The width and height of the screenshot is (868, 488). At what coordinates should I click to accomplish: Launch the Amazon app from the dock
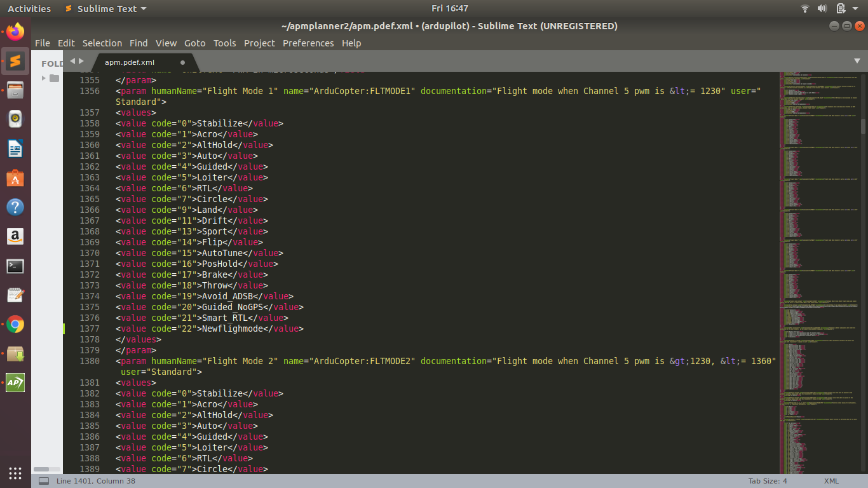click(x=15, y=238)
